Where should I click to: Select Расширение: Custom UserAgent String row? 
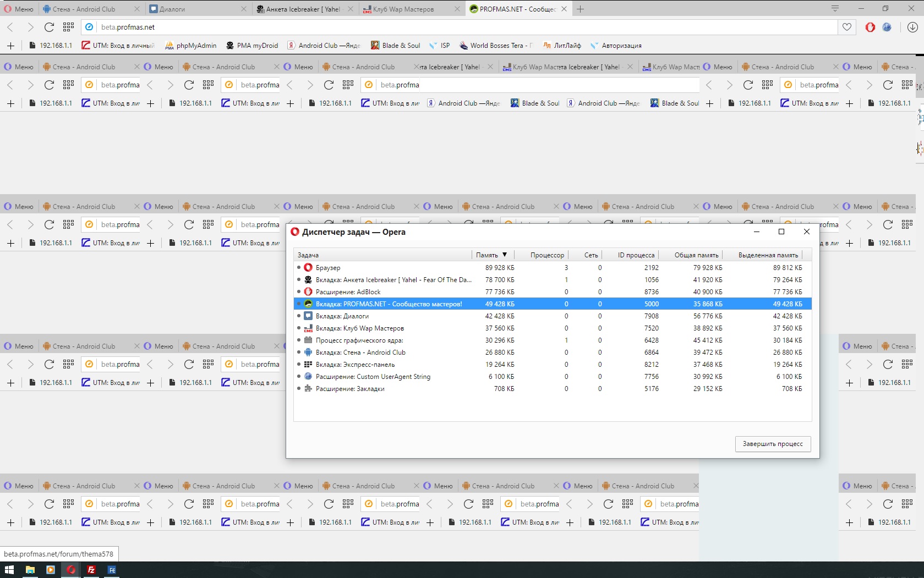pos(373,377)
